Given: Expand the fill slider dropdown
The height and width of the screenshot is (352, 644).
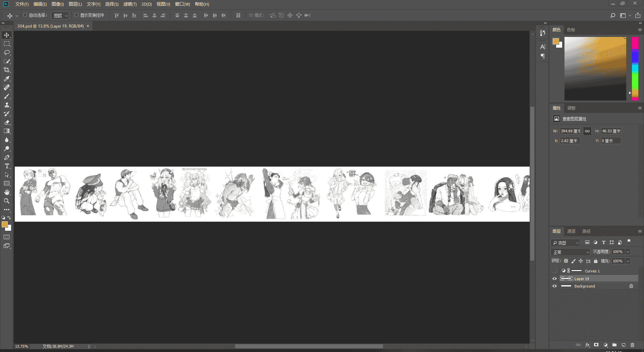Looking at the screenshot, I should (628, 261).
